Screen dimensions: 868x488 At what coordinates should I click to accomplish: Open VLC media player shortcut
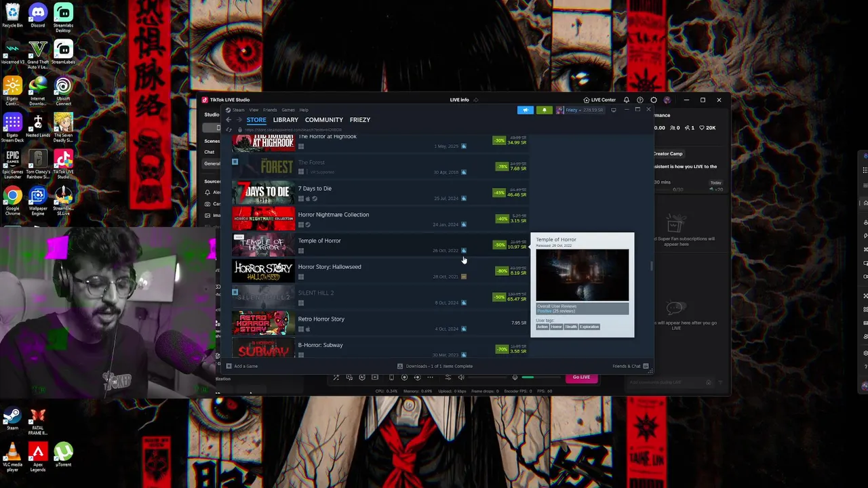[x=12, y=457]
